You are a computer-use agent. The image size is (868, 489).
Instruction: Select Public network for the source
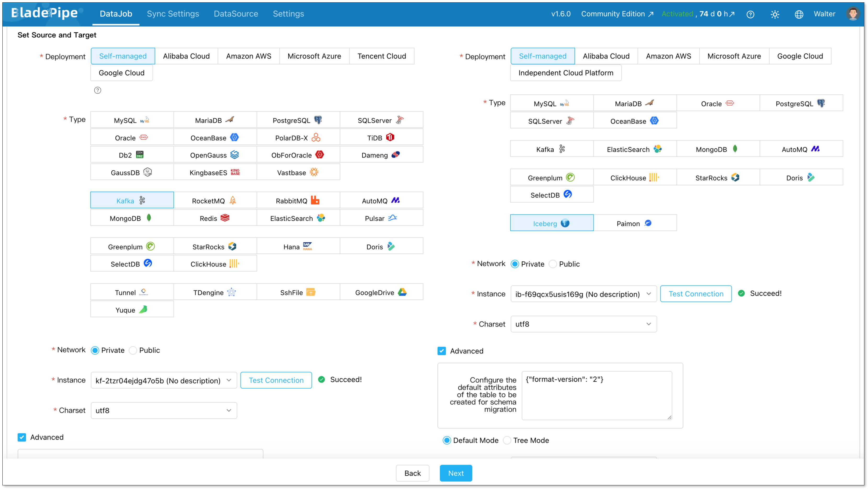pyautogui.click(x=145, y=350)
